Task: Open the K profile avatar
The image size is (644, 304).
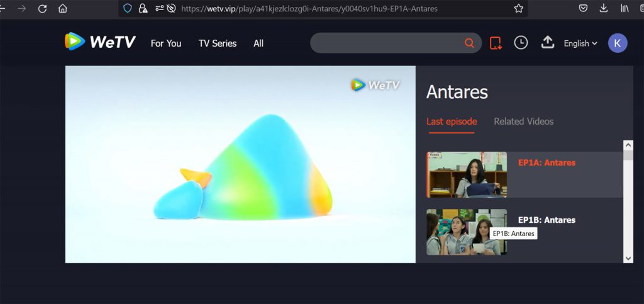Action: pos(618,43)
